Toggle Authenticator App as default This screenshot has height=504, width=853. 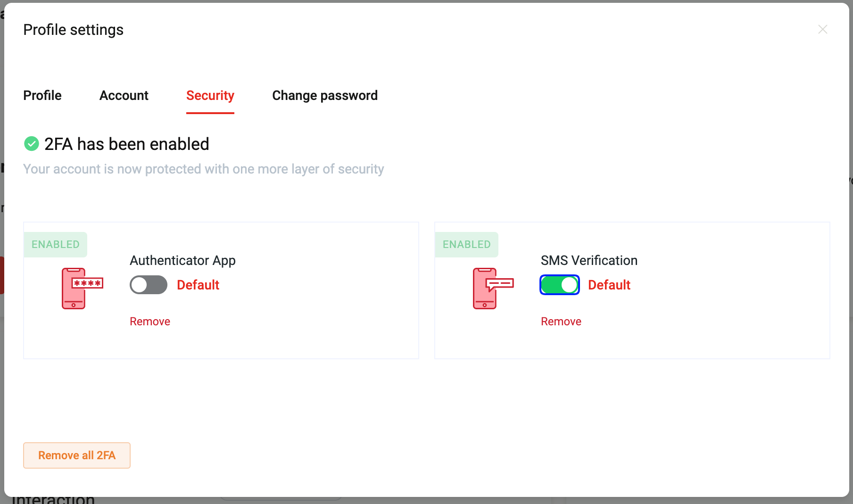[x=149, y=285]
